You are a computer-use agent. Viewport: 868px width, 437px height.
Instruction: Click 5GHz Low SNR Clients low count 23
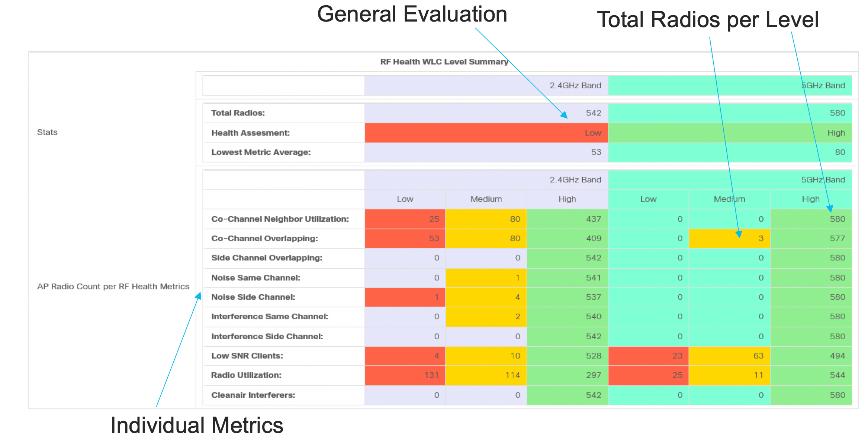click(x=677, y=356)
